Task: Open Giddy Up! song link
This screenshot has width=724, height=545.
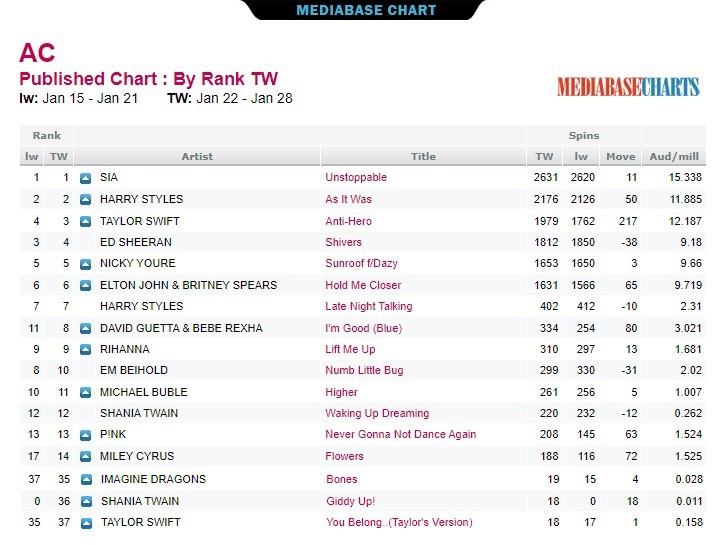Action: click(x=350, y=501)
